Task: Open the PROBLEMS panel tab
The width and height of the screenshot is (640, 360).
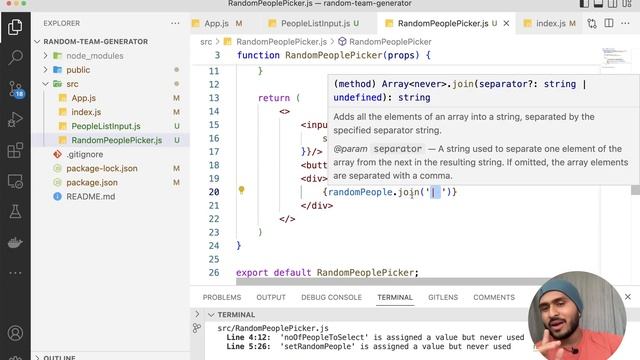Action: coord(222,297)
